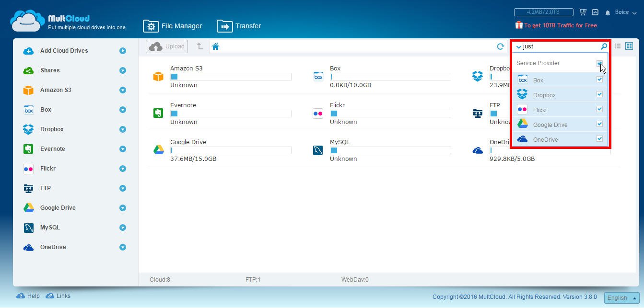This screenshot has width=644, height=308.
Task: Click the Google Drive storage usage bar
Action: 231,150
